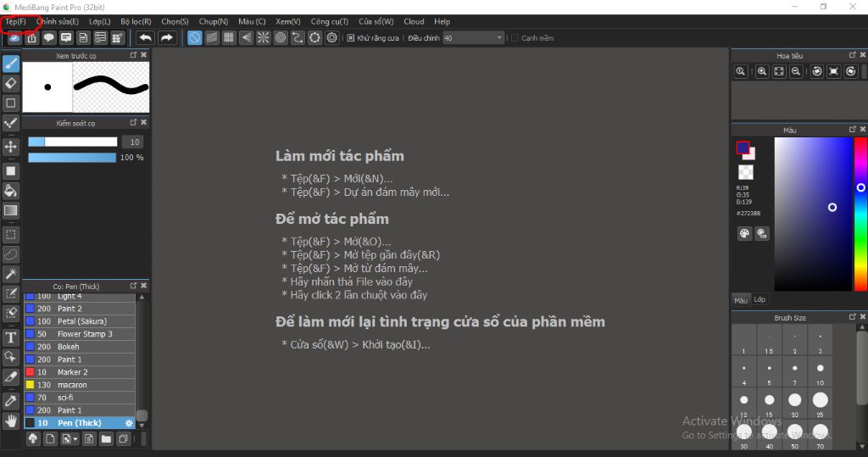The width and height of the screenshot is (868, 457).
Task: Enable radial snap guide
Action: point(263,37)
